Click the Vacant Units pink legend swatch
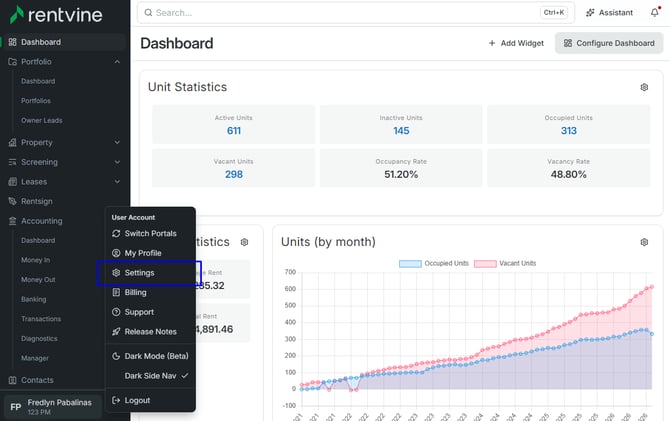 coord(485,264)
